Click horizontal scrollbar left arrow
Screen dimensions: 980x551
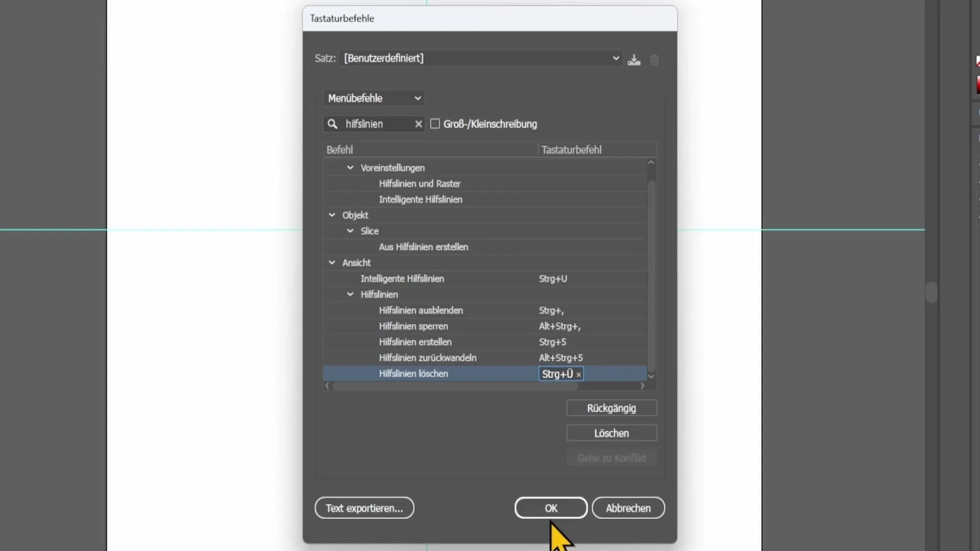(327, 386)
